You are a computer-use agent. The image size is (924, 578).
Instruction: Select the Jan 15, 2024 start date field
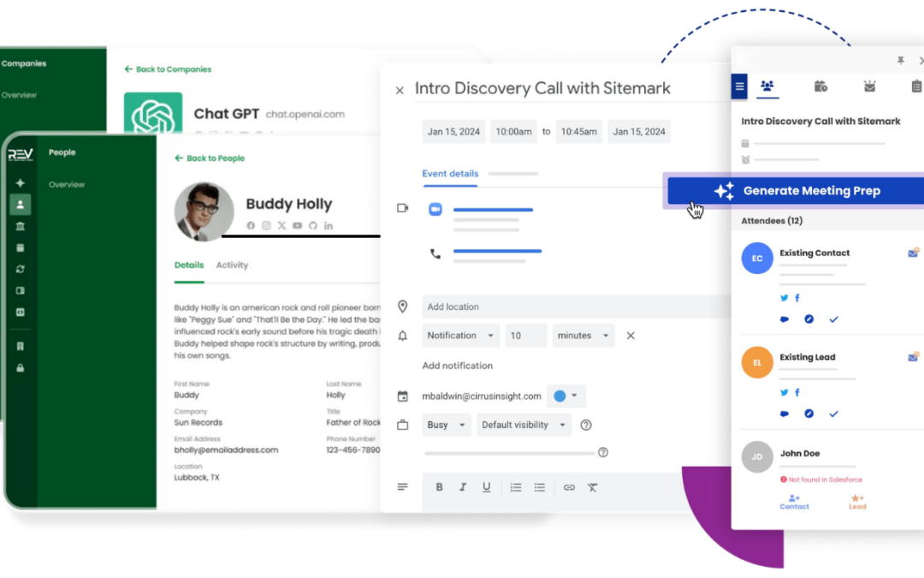(453, 132)
